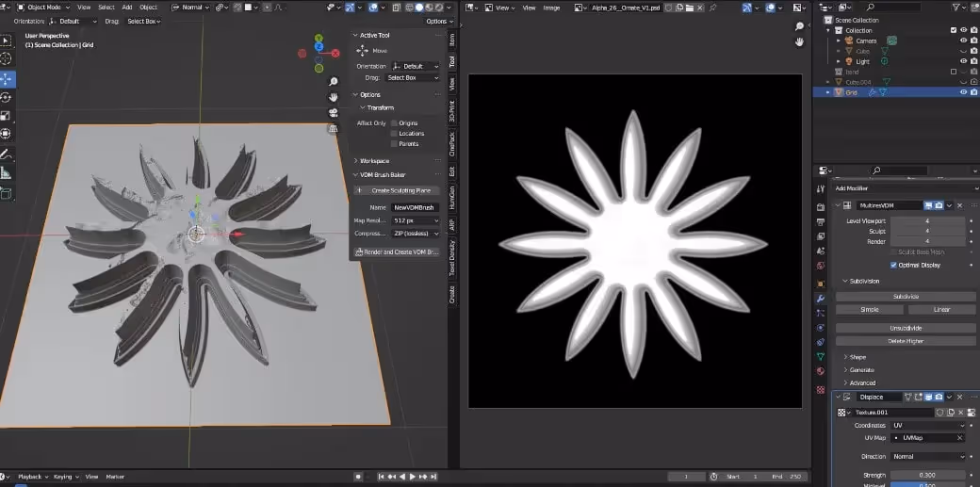Open the Object Mode dropdown
The width and height of the screenshot is (980, 487).
click(x=41, y=8)
